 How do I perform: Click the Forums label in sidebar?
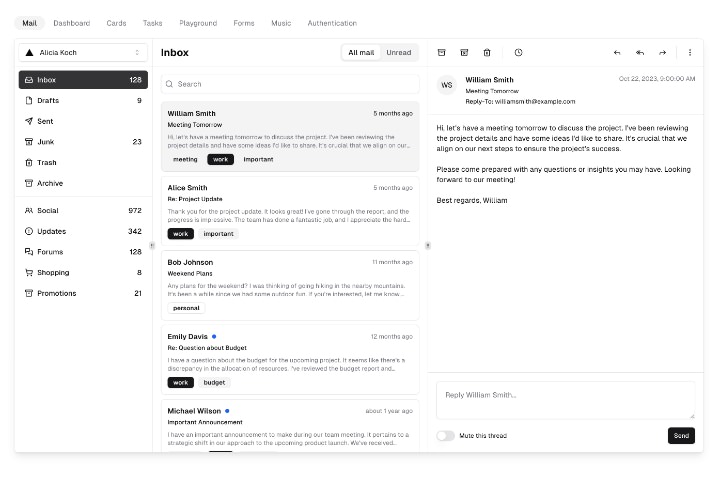(x=50, y=251)
